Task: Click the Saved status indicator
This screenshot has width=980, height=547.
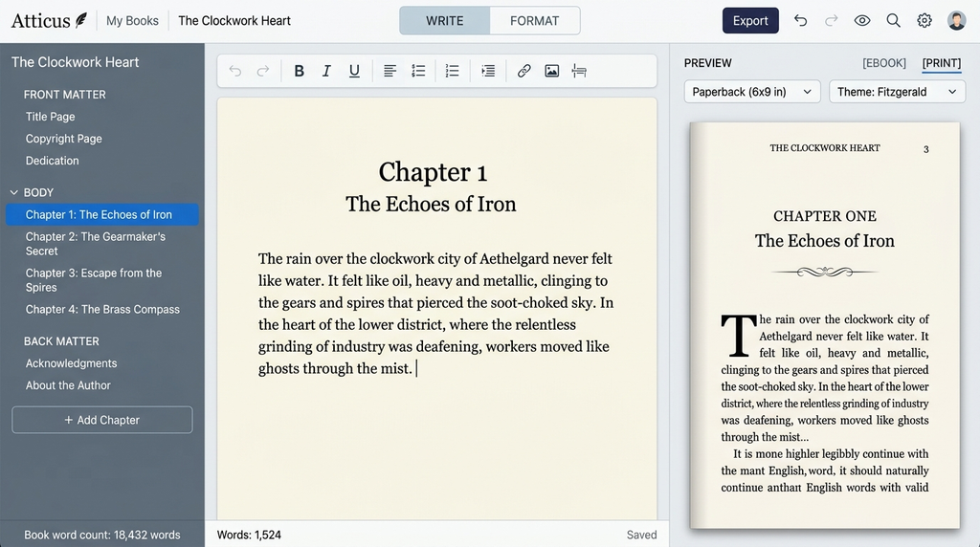Action: (642, 536)
